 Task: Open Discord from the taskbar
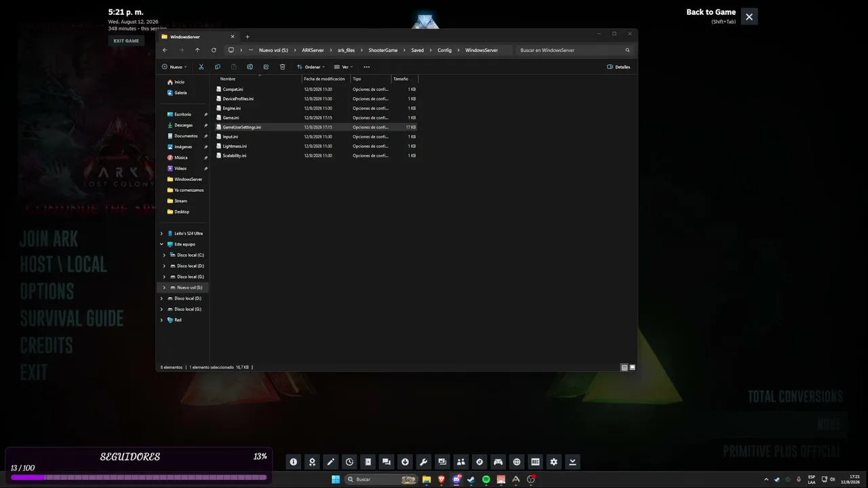456,479
